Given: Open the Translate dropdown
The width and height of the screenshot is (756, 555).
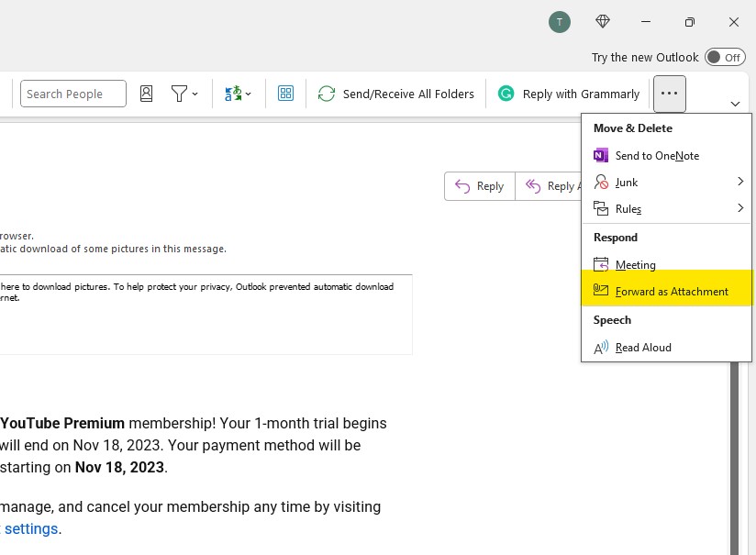Looking at the screenshot, I should [238, 94].
